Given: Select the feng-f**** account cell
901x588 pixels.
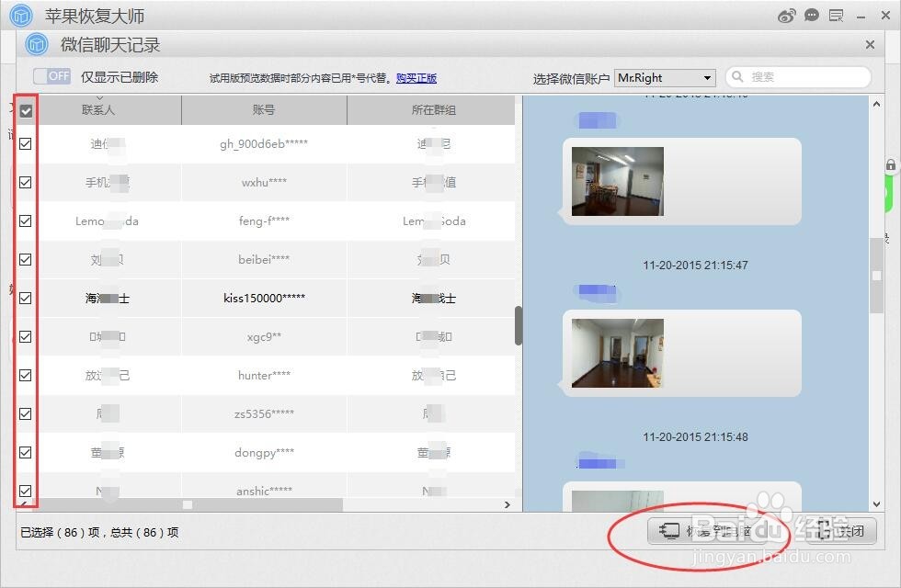Looking at the screenshot, I should click(265, 220).
